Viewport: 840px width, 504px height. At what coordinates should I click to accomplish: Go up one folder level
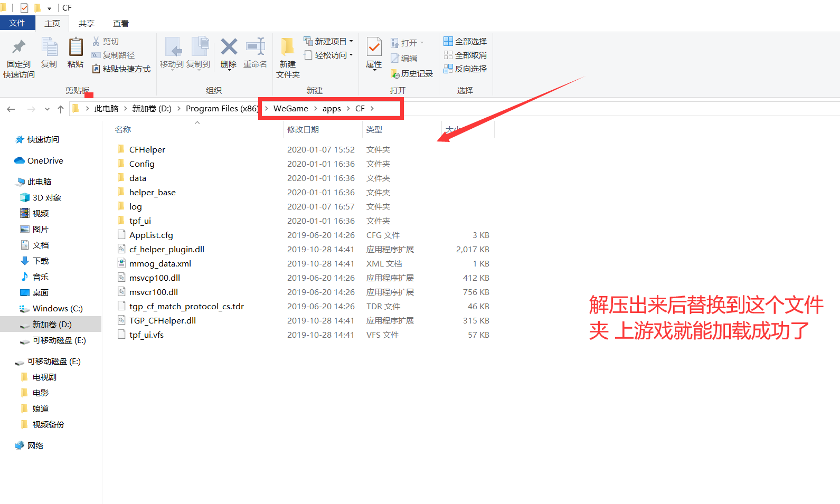(61, 109)
